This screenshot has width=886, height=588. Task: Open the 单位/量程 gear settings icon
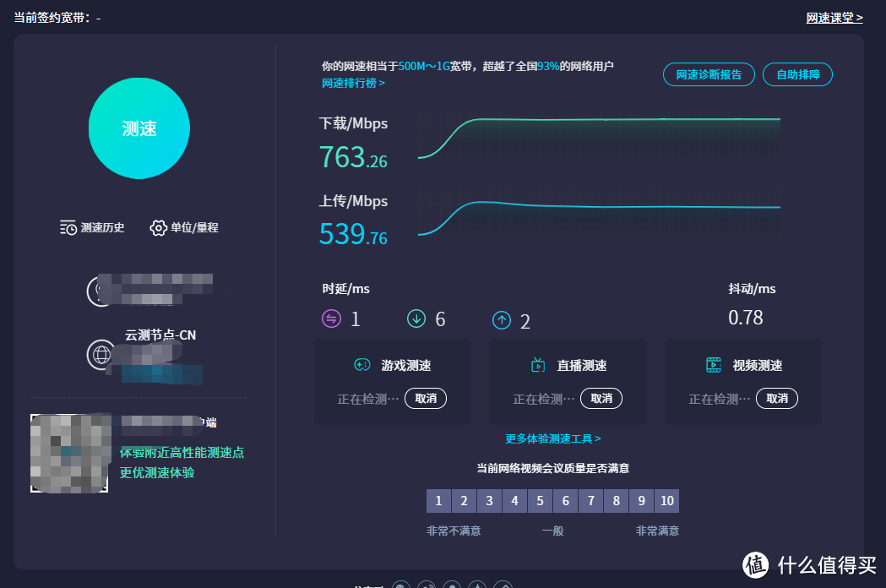click(x=157, y=227)
